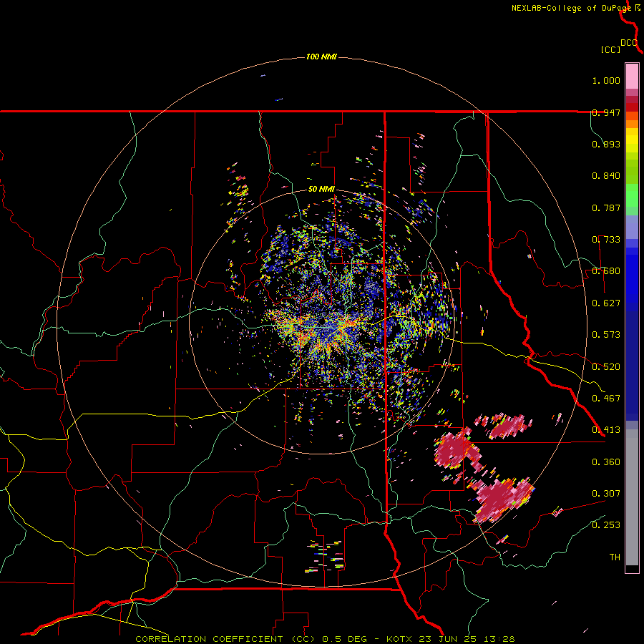Viewport: 644px width, 644px height.
Task: Click the 100 NMI range ring label
Action: click(x=321, y=57)
